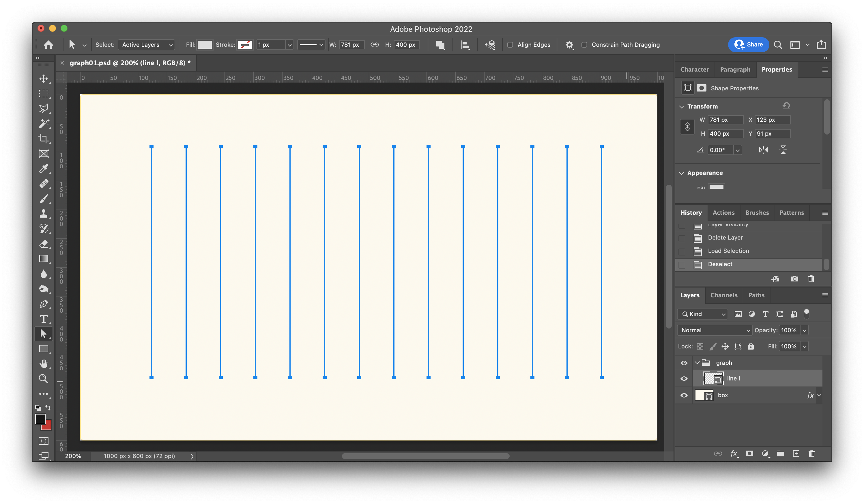Click the Fill color swatch in options bar
This screenshot has width=864, height=504.
(x=205, y=44)
